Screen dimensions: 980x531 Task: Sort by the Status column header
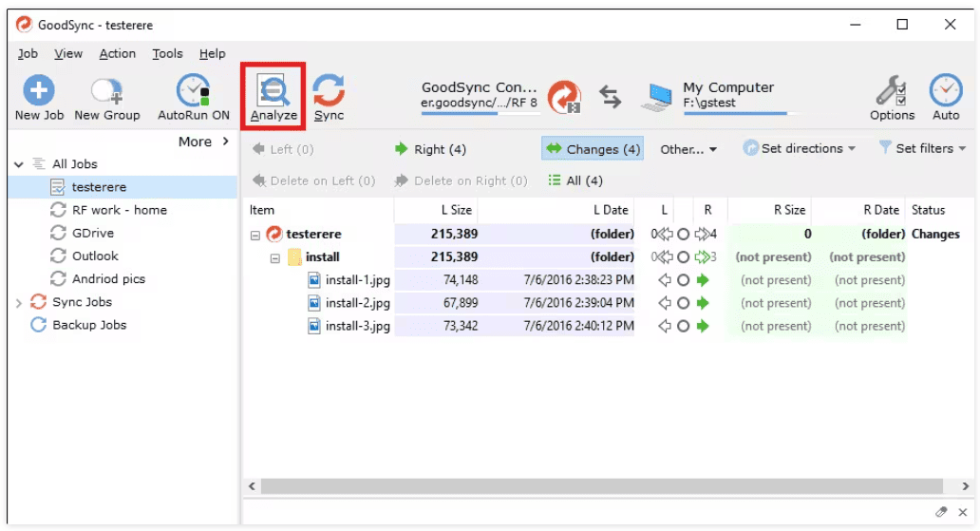click(x=939, y=210)
